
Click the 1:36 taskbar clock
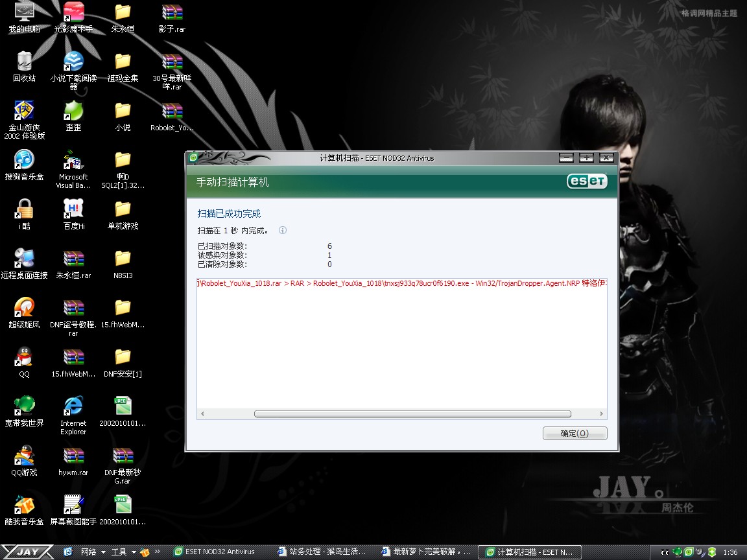pyautogui.click(x=730, y=552)
